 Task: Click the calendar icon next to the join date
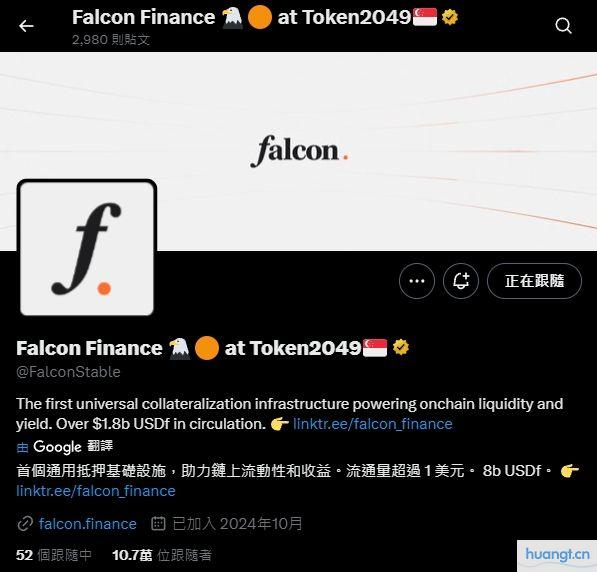[x=158, y=523]
